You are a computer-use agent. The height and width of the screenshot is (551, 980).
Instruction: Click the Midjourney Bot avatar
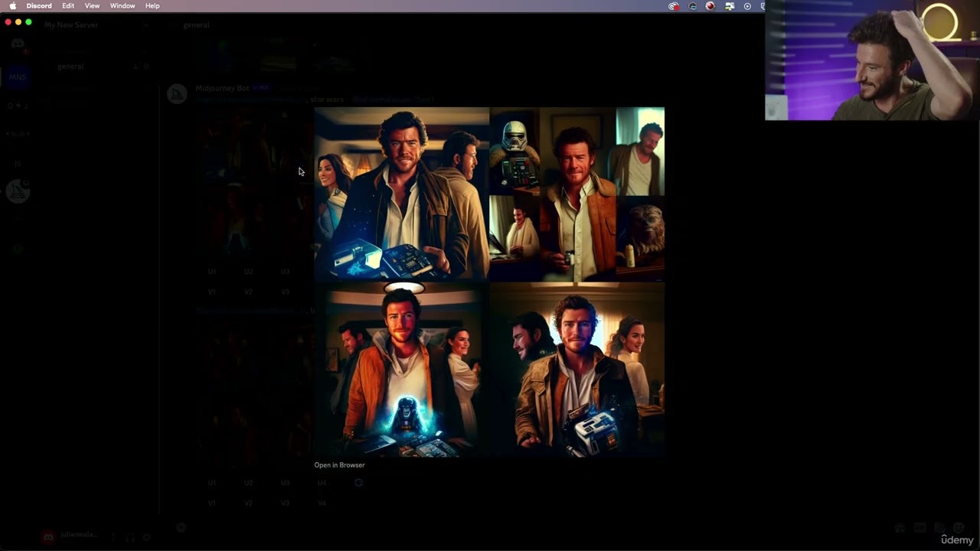(x=177, y=93)
